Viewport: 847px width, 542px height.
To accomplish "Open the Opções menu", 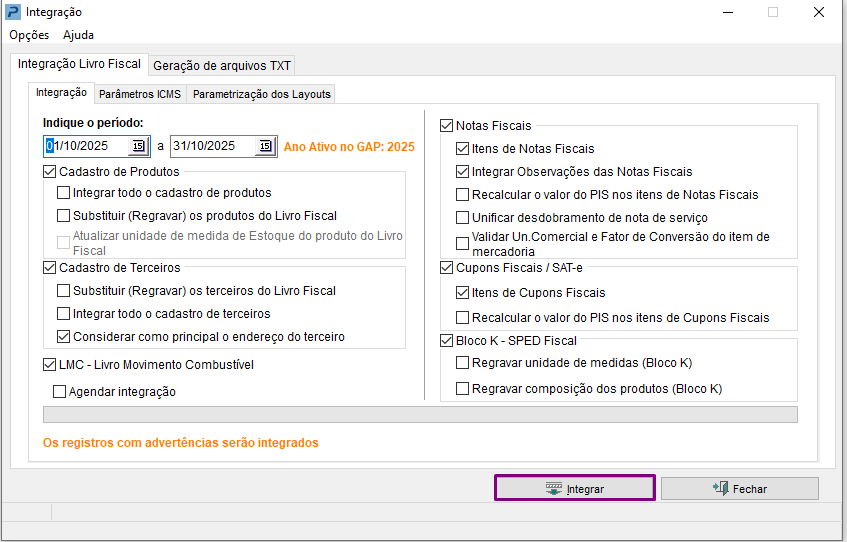I will tap(29, 35).
